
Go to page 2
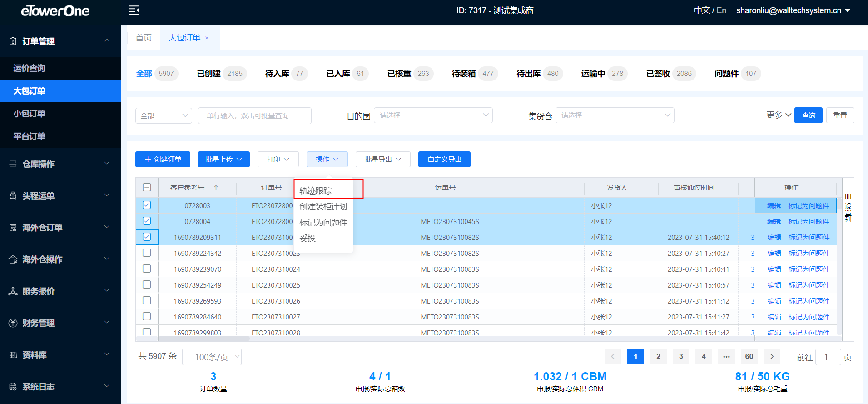pos(658,357)
